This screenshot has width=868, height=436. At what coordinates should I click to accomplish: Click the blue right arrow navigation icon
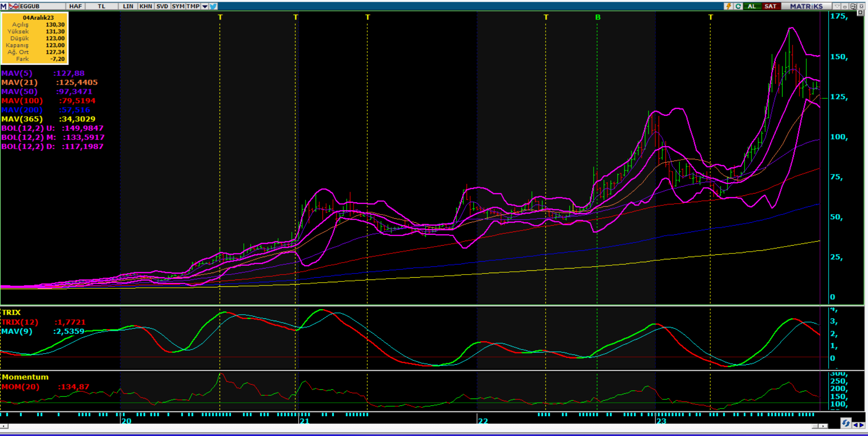[862, 425]
